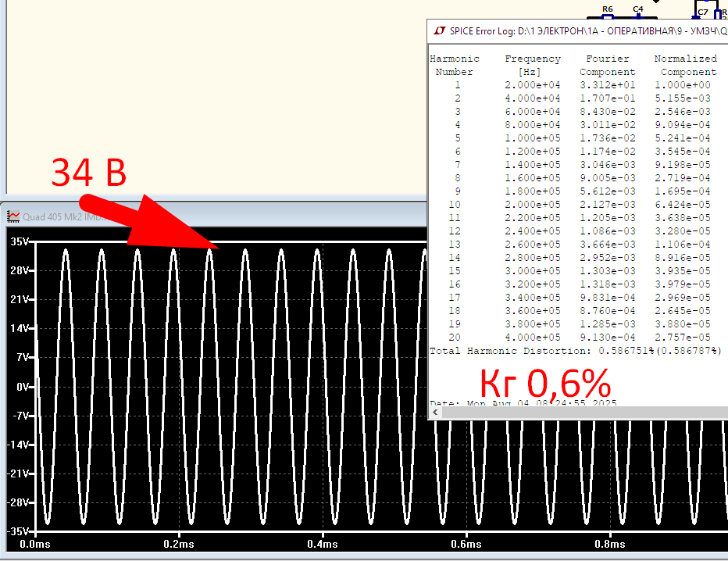Click frequency 2.000e+04 in harmonic row 1

click(x=533, y=85)
